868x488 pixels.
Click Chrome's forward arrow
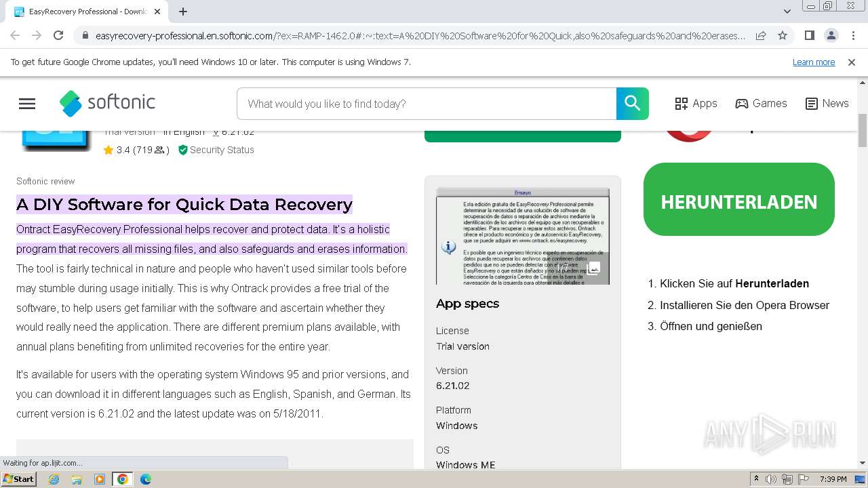[x=37, y=35]
